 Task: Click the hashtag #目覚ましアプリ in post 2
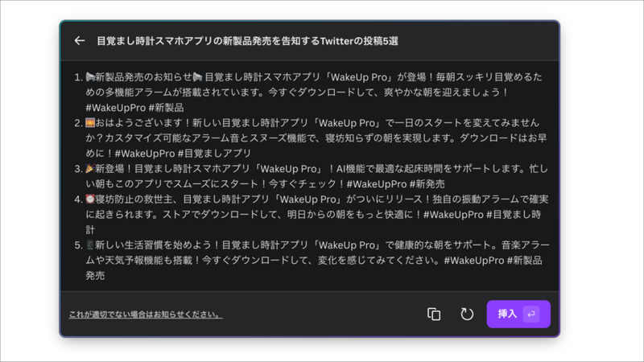coord(214,154)
